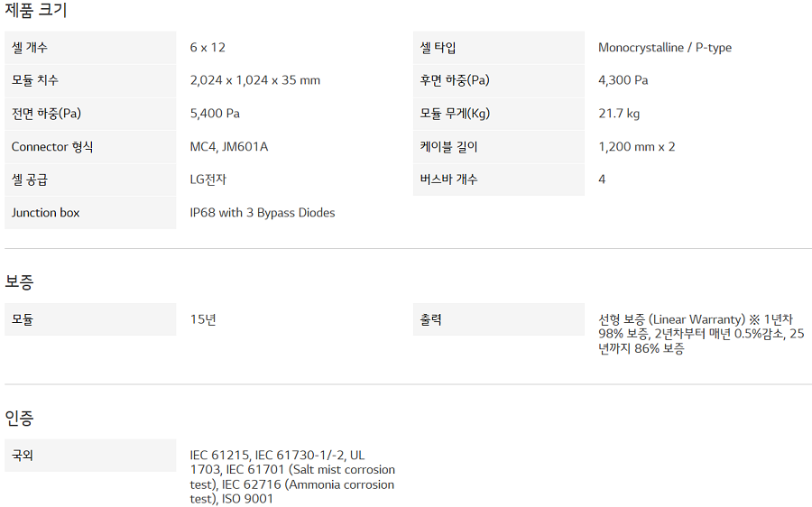Viewport: 812px width, 507px height.
Task: Click the LG전자 value text
Action: [x=208, y=180]
